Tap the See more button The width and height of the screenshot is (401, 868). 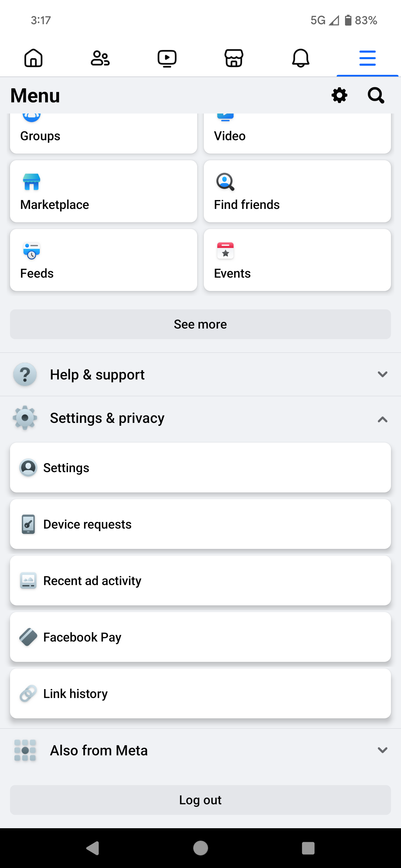pyautogui.click(x=200, y=324)
